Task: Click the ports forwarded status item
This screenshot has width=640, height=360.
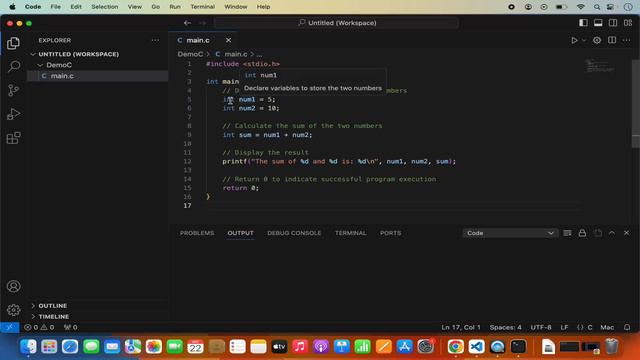Action: [x=71, y=327]
